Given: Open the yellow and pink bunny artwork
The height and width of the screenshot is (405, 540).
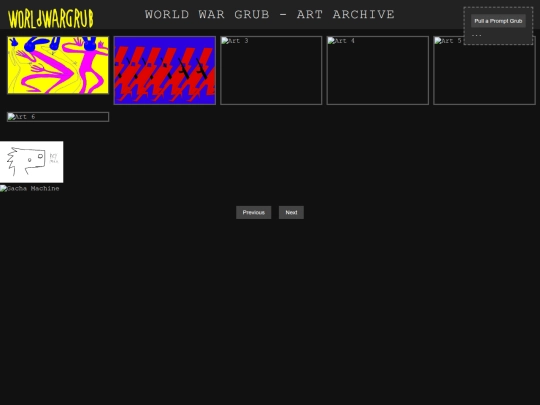Looking at the screenshot, I should [58, 65].
